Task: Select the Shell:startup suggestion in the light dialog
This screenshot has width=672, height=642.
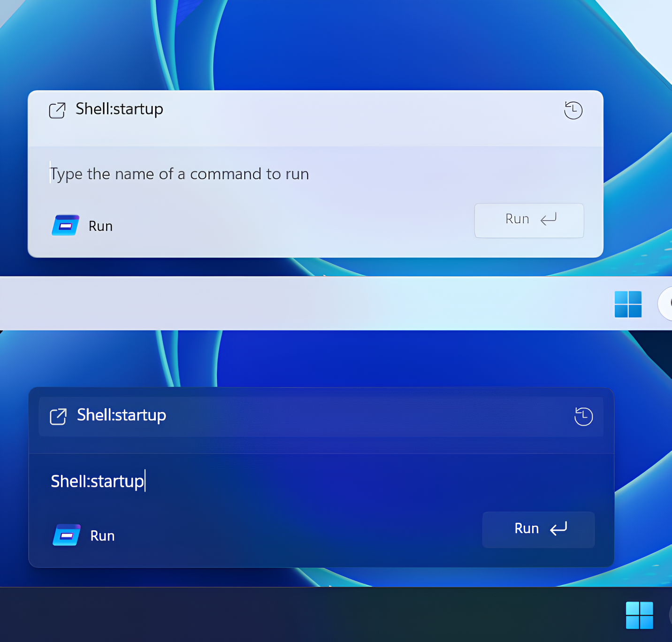Action: 120,109
